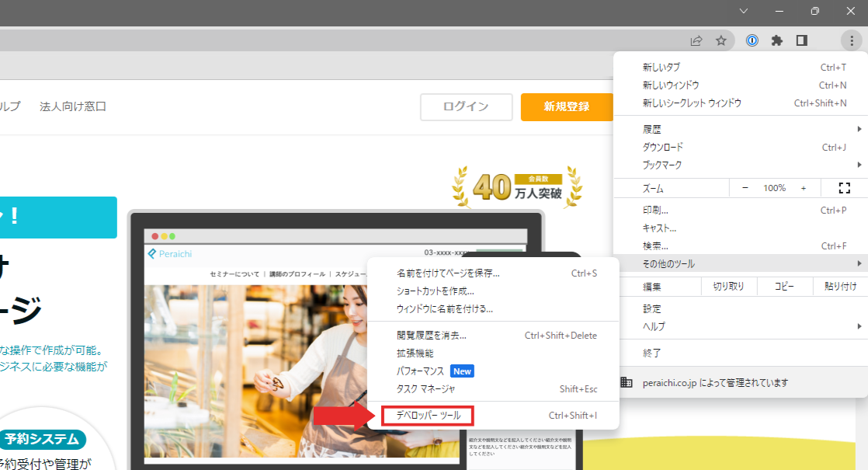Click the tab search chevron in title bar

(x=744, y=11)
